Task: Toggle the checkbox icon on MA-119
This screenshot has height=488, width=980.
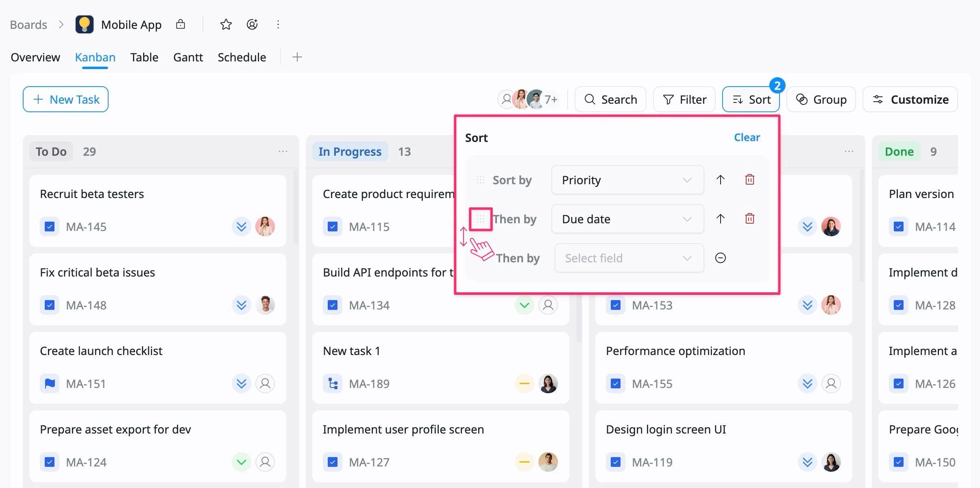Action: coord(616,462)
